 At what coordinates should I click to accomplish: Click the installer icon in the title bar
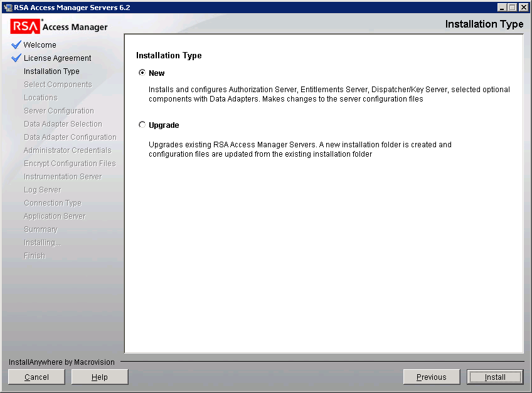point(6,7)
